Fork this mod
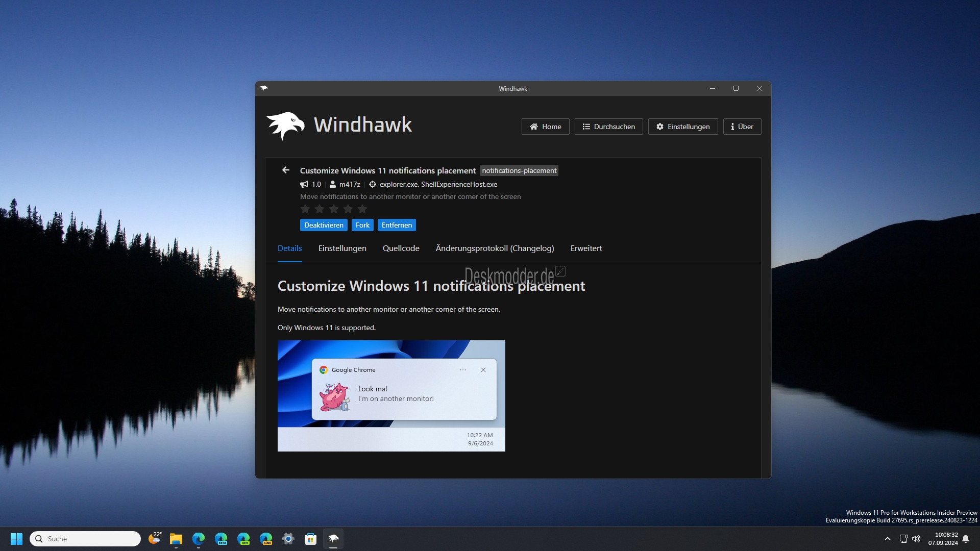The height and width of the screenshot is (551, 980). (x=362, y=225)
